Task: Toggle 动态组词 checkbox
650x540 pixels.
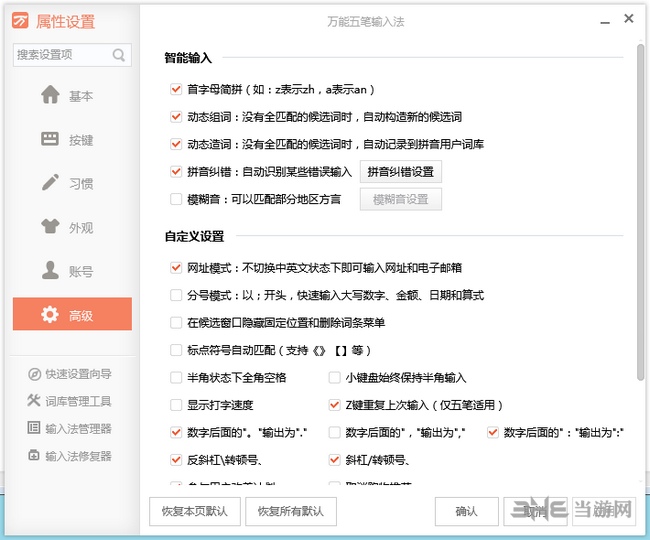Action: 176,117
